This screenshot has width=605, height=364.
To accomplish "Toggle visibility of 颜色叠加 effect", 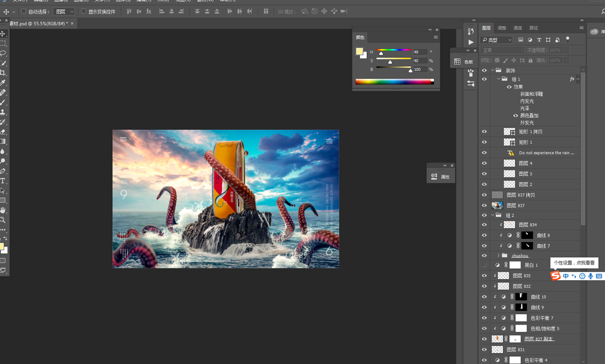I will [x=516, y=115].
